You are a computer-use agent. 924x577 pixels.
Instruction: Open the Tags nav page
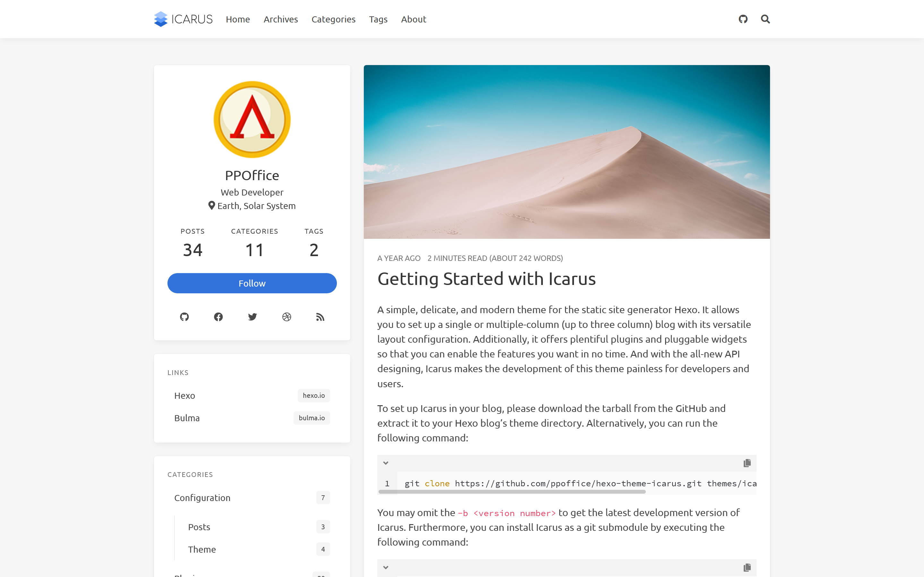378,19
